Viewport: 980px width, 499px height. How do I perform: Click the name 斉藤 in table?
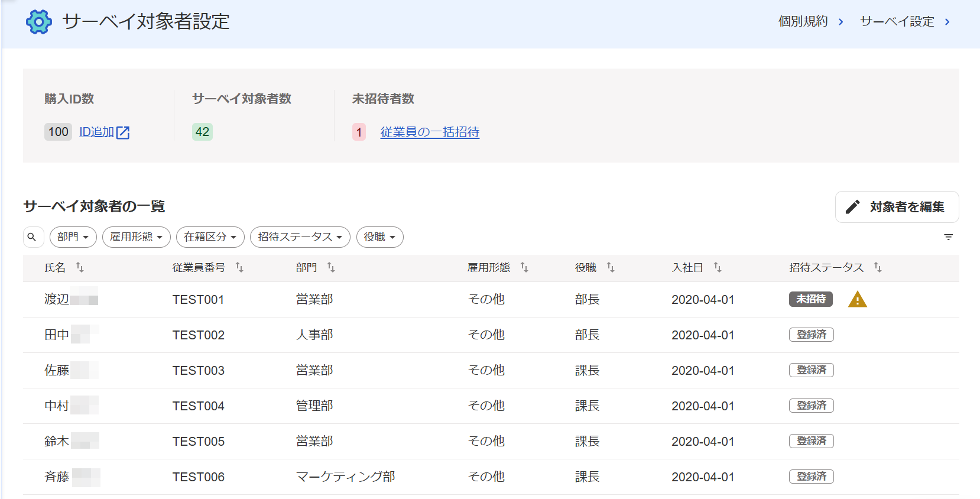[x=57, y=477]
